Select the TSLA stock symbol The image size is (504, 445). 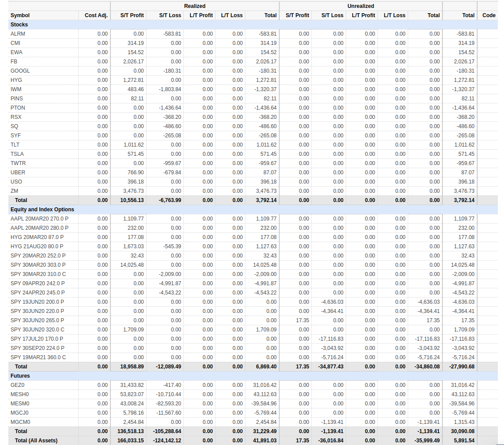[x=17, y=154]
